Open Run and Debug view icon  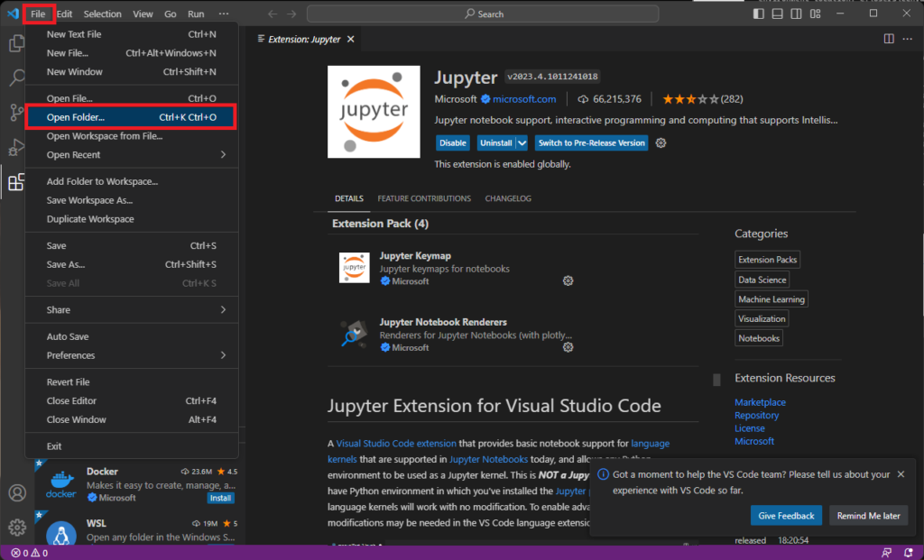(16, 147)
